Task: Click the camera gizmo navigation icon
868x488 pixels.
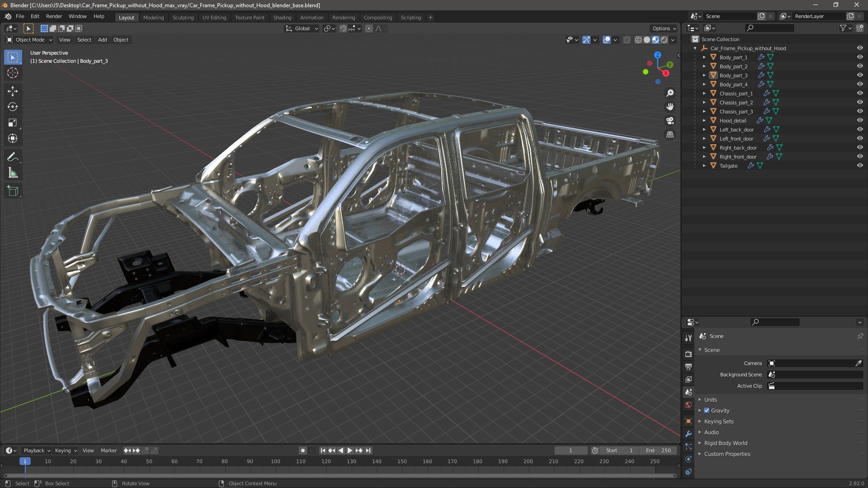Action: 670,120
